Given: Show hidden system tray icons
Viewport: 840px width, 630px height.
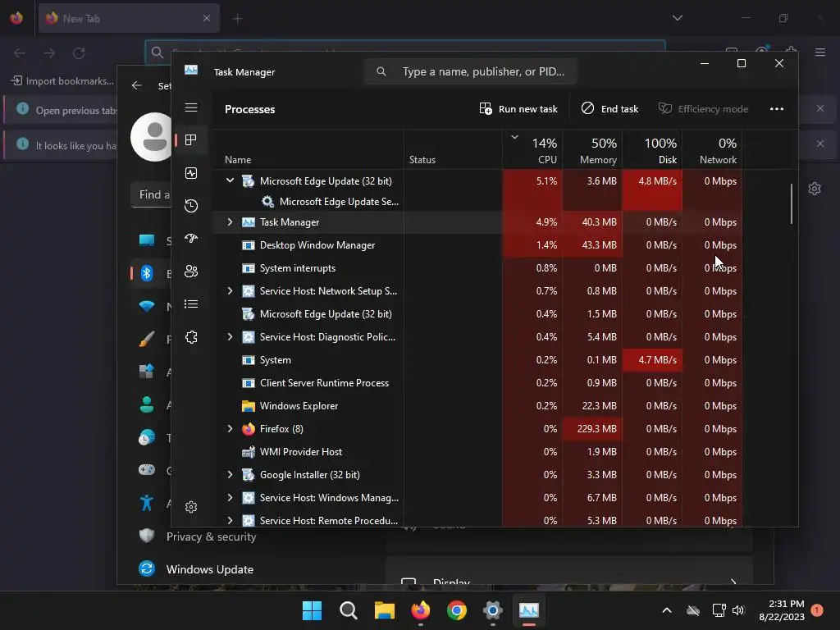Looking at the screenshot, I should point(666,610).
